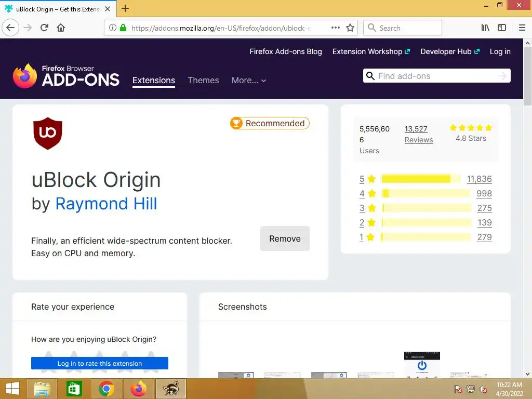Open the phone screenshot thumbnail with power icon

422,365
